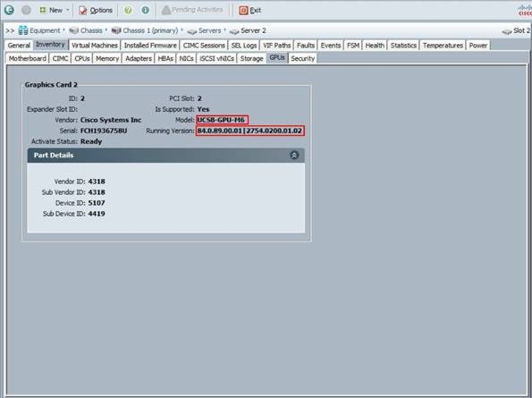Click the Sub Device ID value 4419

(x=97, y=214)
